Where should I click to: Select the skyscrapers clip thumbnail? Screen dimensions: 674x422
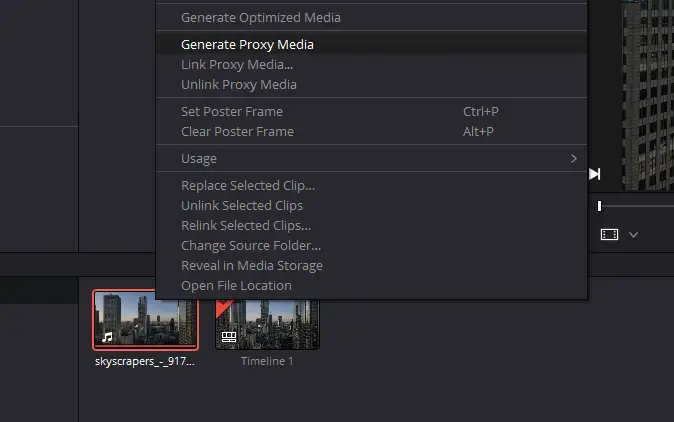pyautogui.click(x=145, y=320)
